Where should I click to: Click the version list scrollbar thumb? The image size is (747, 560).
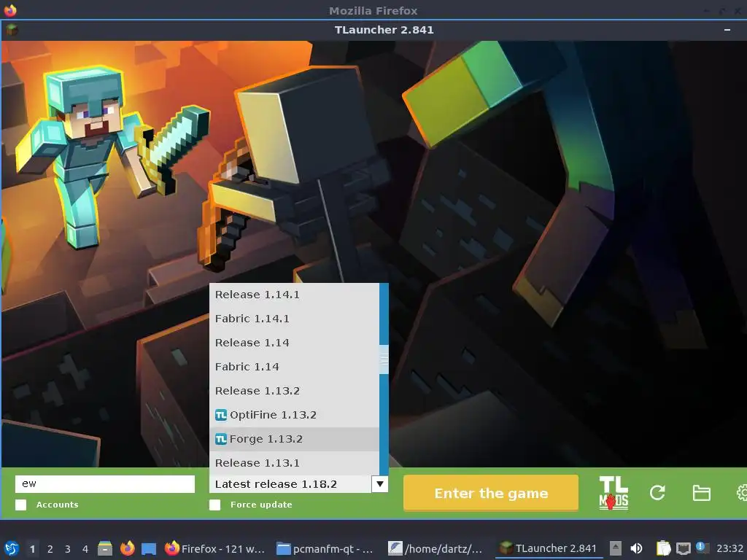click(x=384, y=359)
